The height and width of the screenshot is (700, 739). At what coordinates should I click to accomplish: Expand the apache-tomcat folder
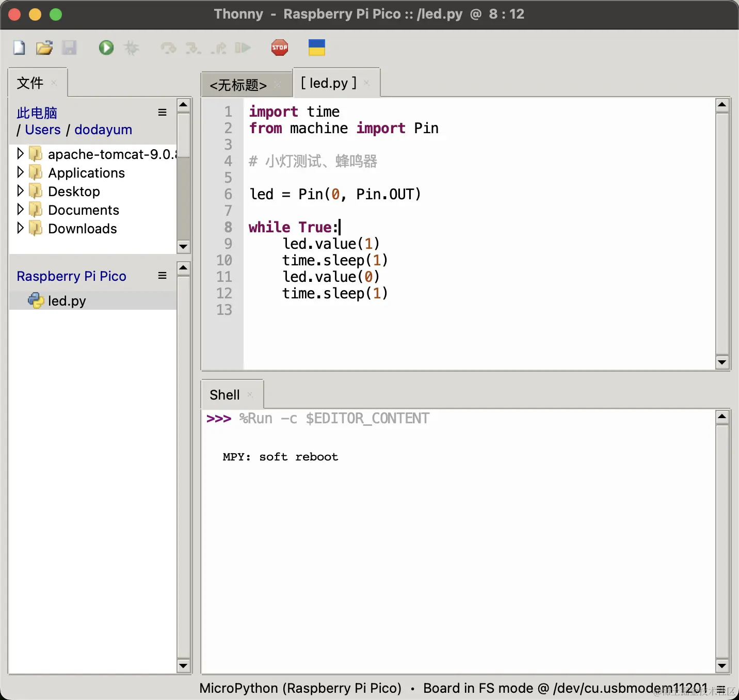(x=20, y=154)
